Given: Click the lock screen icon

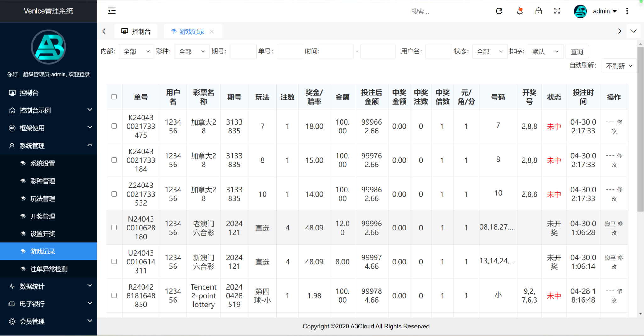Looking at the screenshot, I should [x=539, y=11].
